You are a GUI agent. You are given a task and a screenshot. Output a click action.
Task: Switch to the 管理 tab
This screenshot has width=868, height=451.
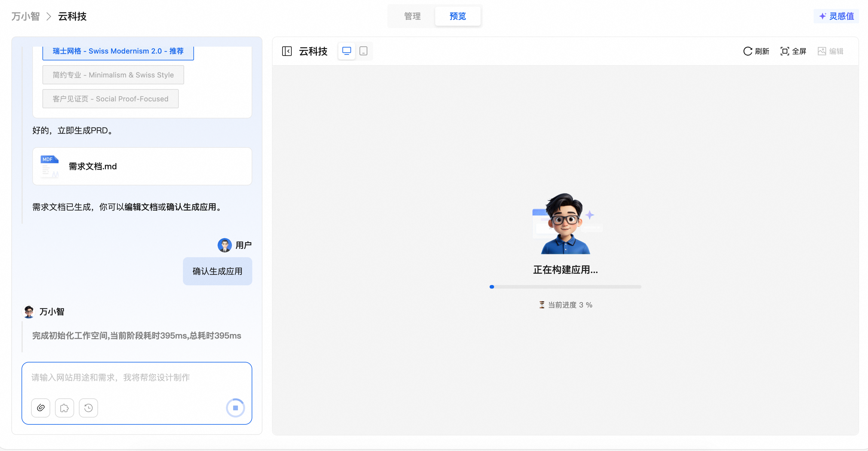point(412,16)
